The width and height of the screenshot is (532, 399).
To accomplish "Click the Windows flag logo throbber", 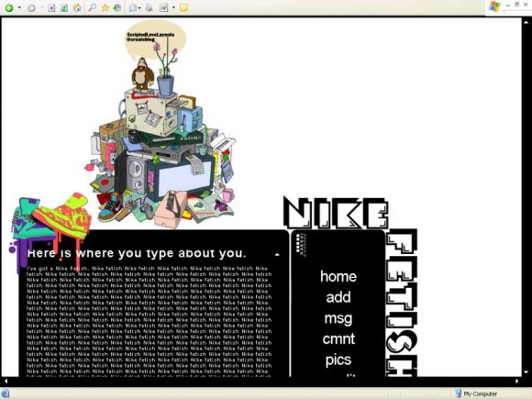I will [x=494, y=6].
